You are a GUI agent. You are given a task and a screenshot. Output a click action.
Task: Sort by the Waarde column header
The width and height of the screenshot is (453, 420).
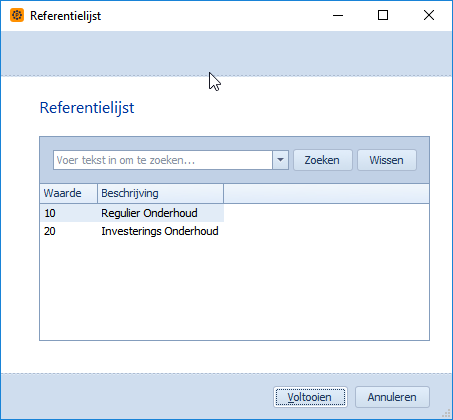tap(68, 193)
